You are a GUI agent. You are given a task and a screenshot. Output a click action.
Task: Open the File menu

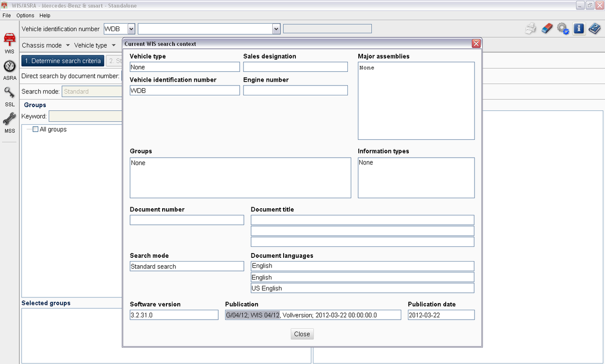pos(7,16)
